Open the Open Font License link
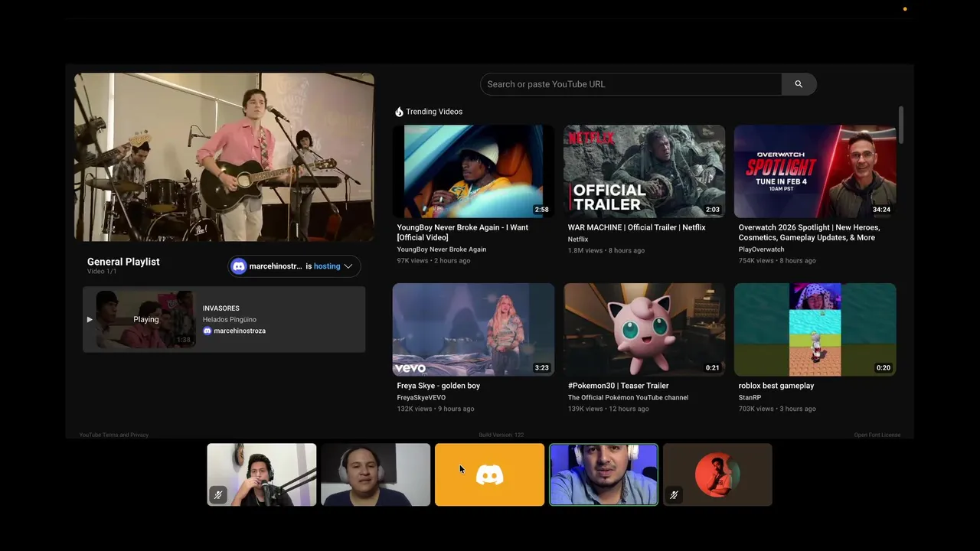 pyautogui.click(x=877, y=435)
